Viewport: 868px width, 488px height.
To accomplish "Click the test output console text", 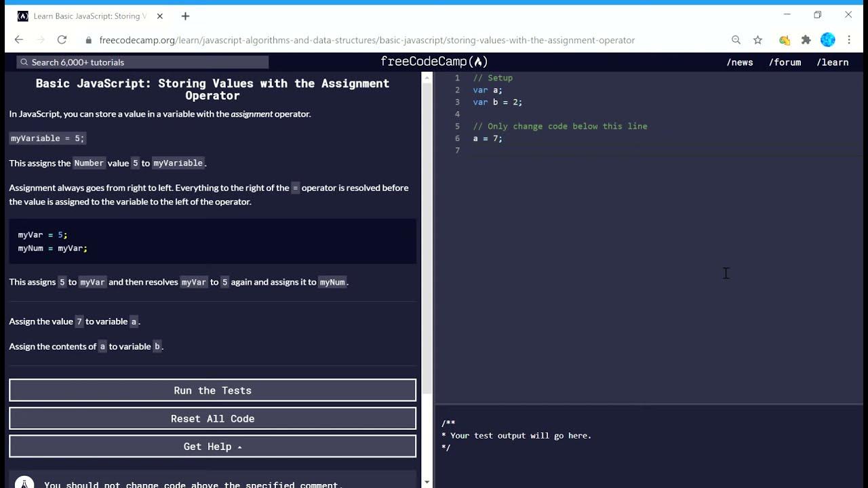I will 516,435.
